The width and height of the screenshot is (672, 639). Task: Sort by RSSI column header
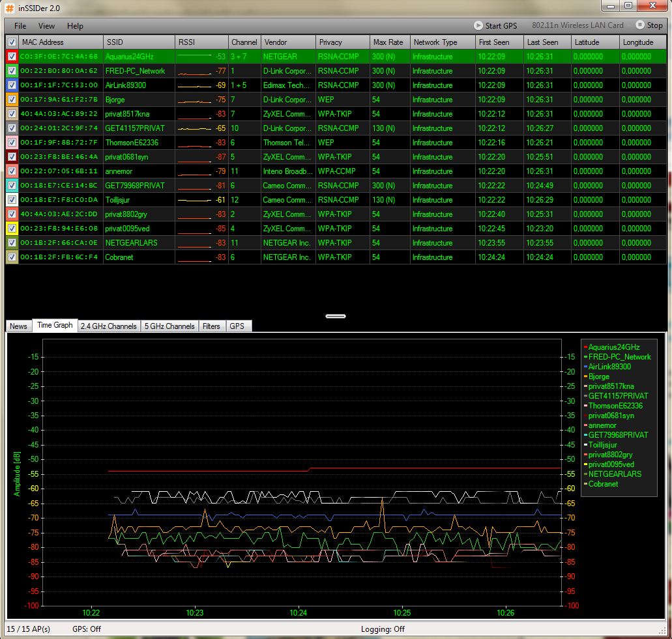coord(202,42)
